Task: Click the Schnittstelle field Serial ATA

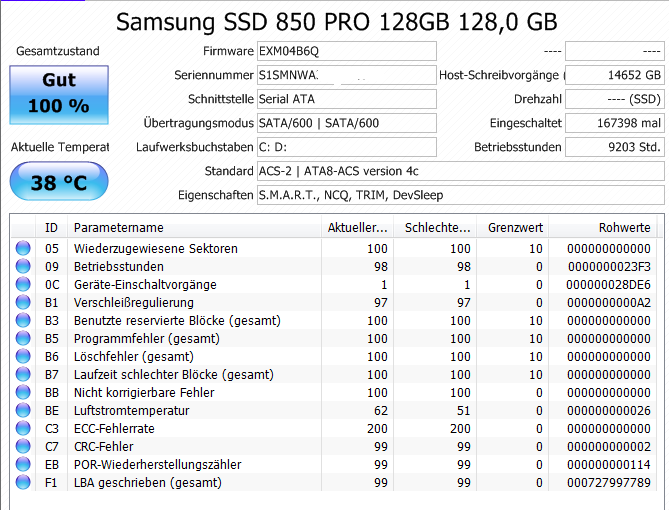Action: [x=346, y=99]
